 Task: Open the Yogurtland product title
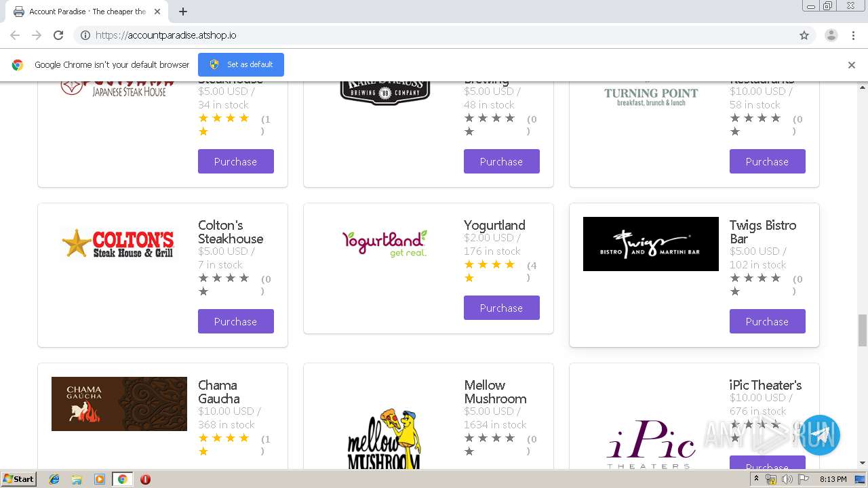click(494, 225)
